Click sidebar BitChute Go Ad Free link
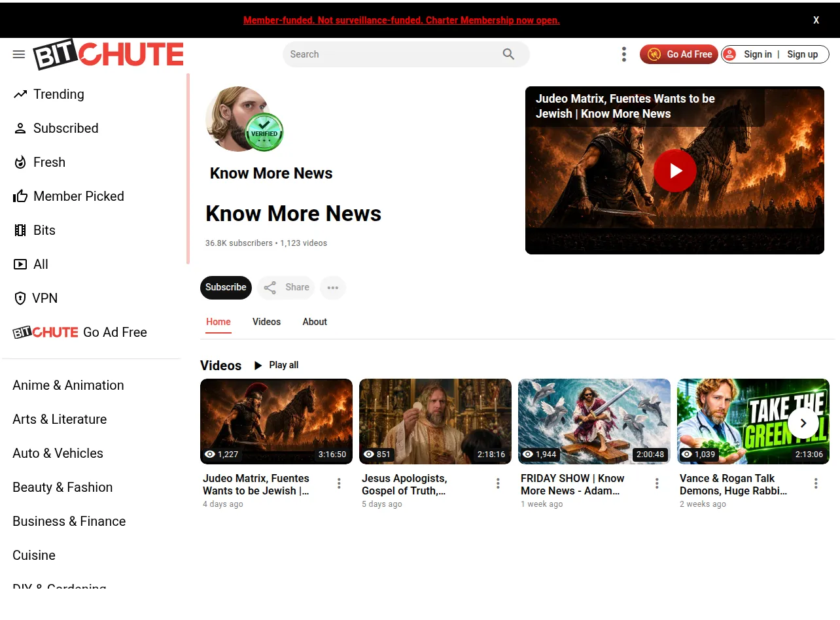 pyautogui.click(x=80, y=332)
